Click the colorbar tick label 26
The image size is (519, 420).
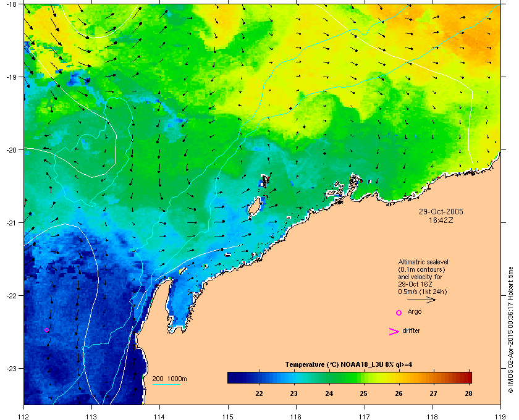click(399, 393)
